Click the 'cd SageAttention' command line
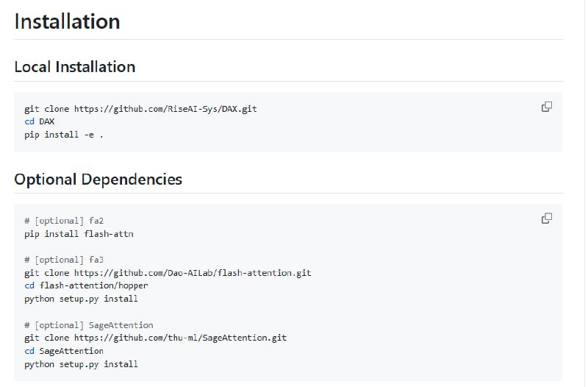 [64, 351]
